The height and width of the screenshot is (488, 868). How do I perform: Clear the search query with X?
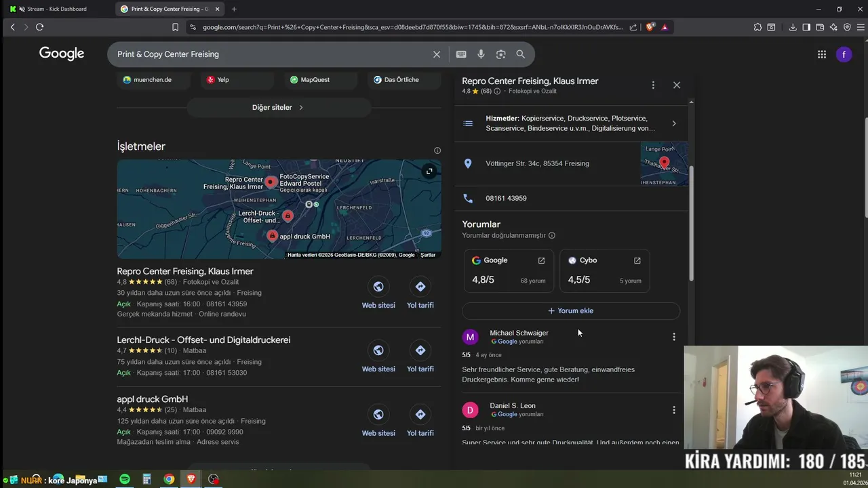click(437, 54)
